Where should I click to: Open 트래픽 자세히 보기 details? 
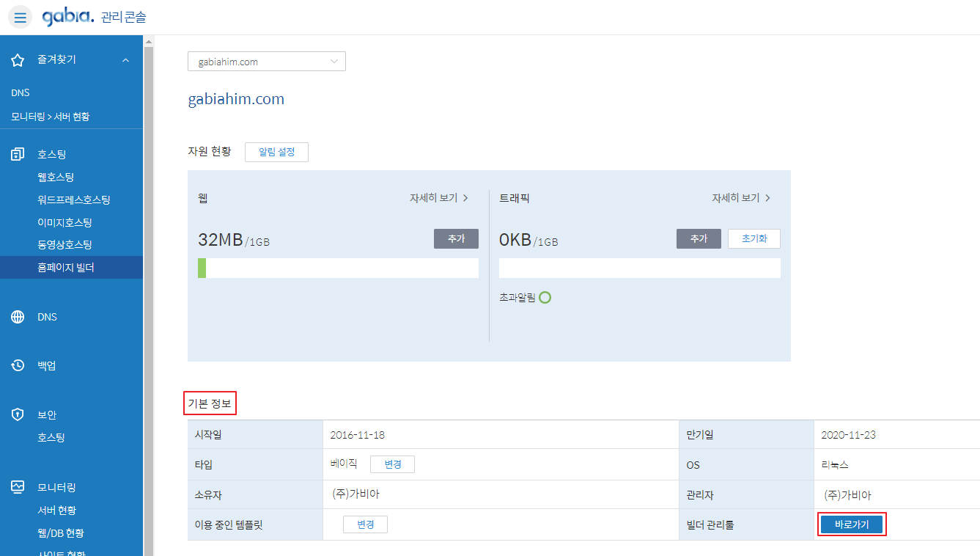pos(741,198)
